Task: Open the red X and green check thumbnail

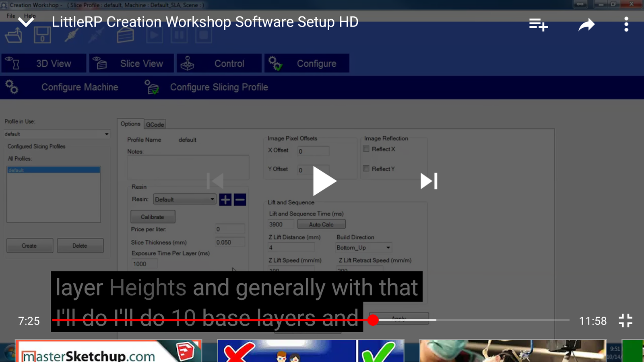Action: pyautogui.click(x=310, y=351)
